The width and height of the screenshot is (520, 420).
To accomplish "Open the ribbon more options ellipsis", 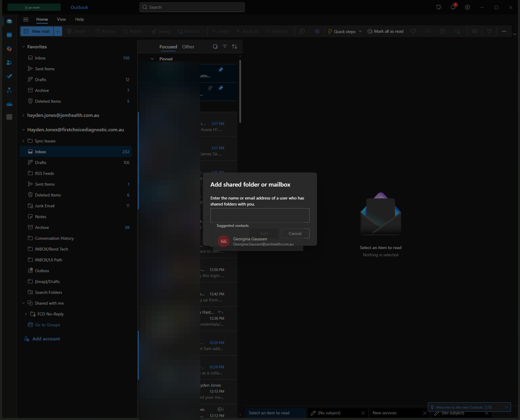I will click(x=504, y=31).
